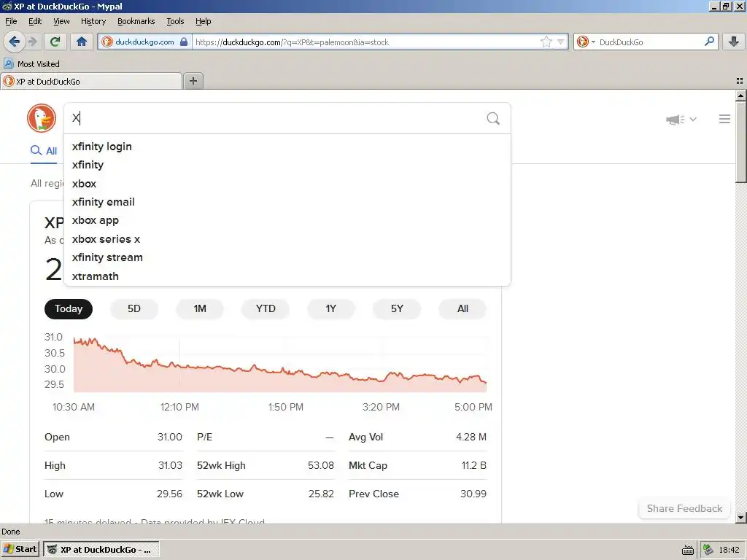Click the Share Feedback button

point(684,508)
